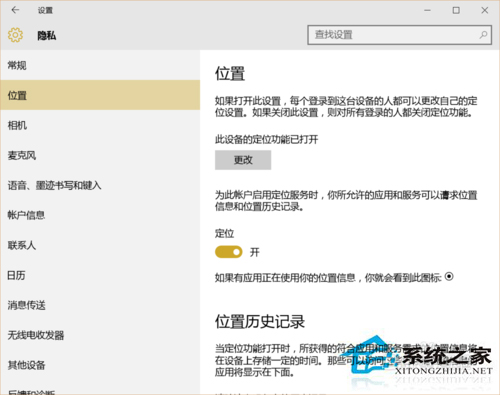Open the 日历 section
This screenshot has width=500, height=395.
pos(100,275)
